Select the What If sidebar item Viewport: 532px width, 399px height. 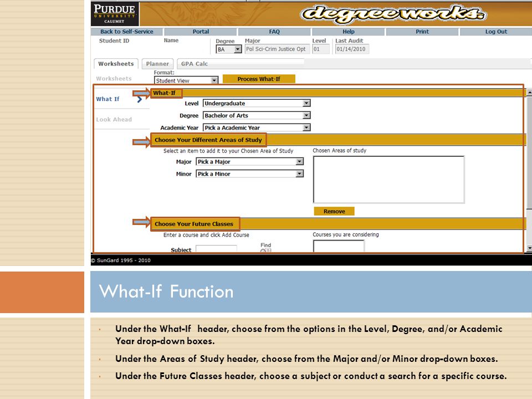[x=108, y=99]
